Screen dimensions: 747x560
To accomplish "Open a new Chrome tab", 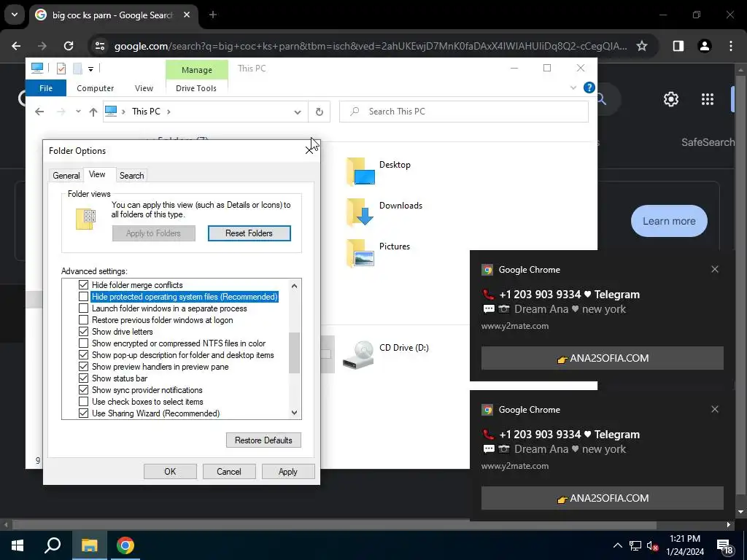I will point(213,15).
